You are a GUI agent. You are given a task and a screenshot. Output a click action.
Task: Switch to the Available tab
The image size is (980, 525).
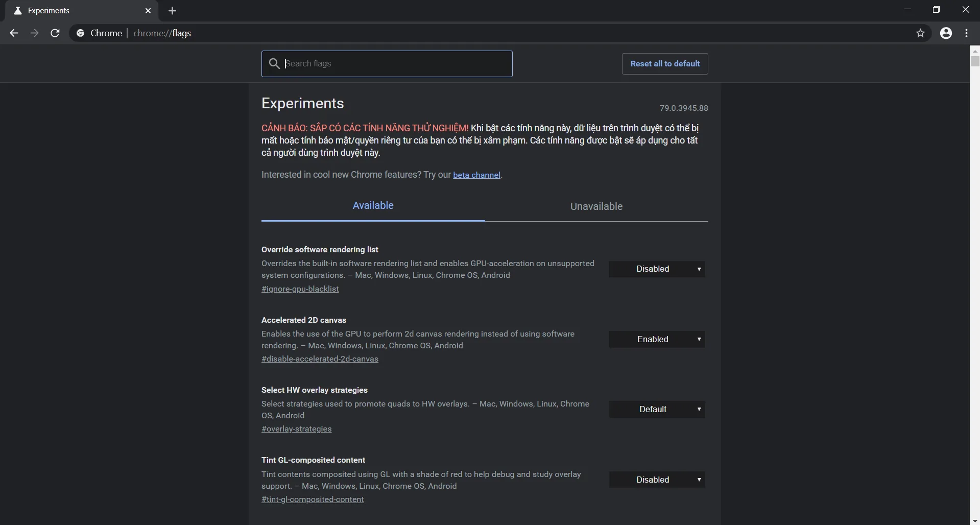tap(373, 206)
